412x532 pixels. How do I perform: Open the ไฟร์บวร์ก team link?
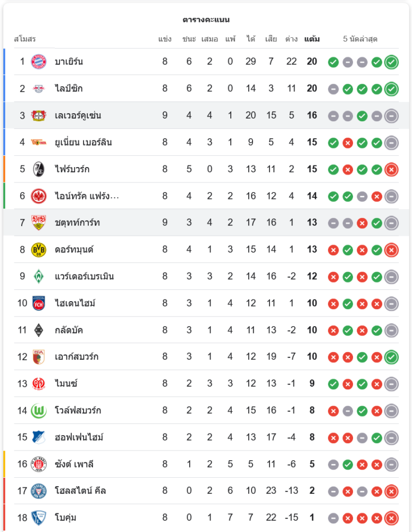72,169
